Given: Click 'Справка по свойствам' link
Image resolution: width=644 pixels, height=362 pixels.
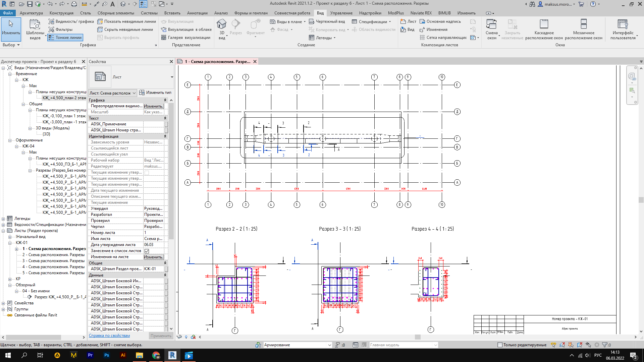Looking at the screenshot, I should tap(109, 336).
